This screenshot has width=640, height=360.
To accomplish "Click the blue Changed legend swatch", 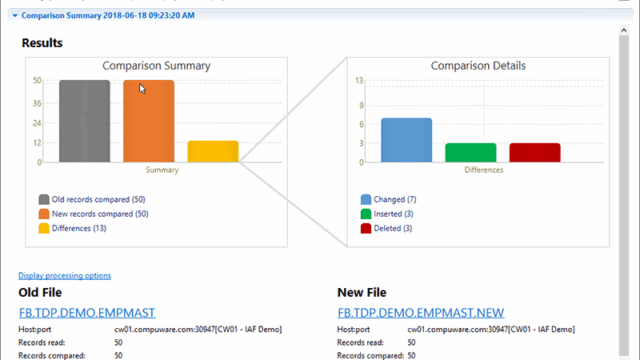I will tap(366, 200).
